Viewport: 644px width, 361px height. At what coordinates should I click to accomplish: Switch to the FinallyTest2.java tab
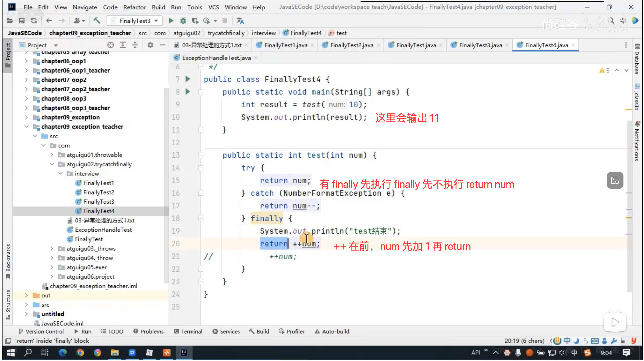pos(352,45)
